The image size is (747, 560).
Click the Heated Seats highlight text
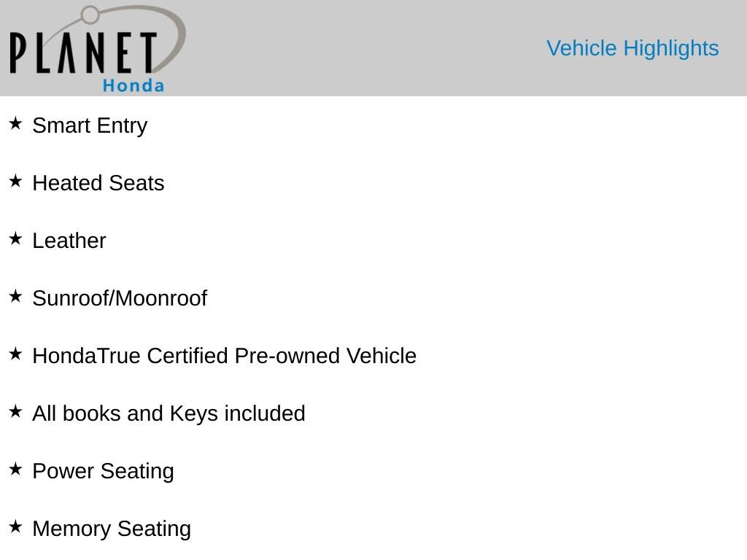click(98, 183)
